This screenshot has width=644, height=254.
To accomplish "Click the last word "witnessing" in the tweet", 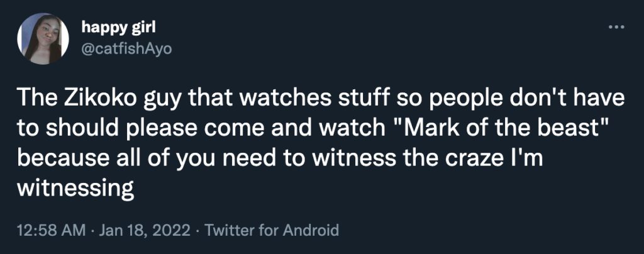I will [75, 189].
